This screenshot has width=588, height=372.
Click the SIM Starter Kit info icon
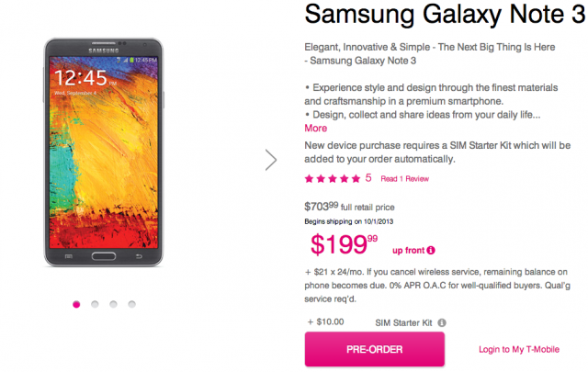click(442, 322)
